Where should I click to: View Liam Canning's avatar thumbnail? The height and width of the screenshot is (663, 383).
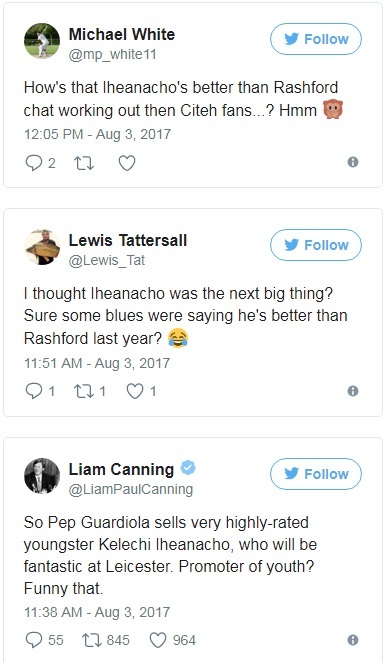pos(42,476)
